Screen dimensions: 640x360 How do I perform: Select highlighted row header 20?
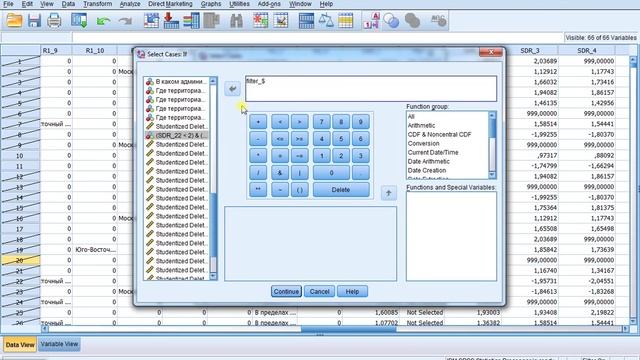pyautogui.click(x=20, y=260)
